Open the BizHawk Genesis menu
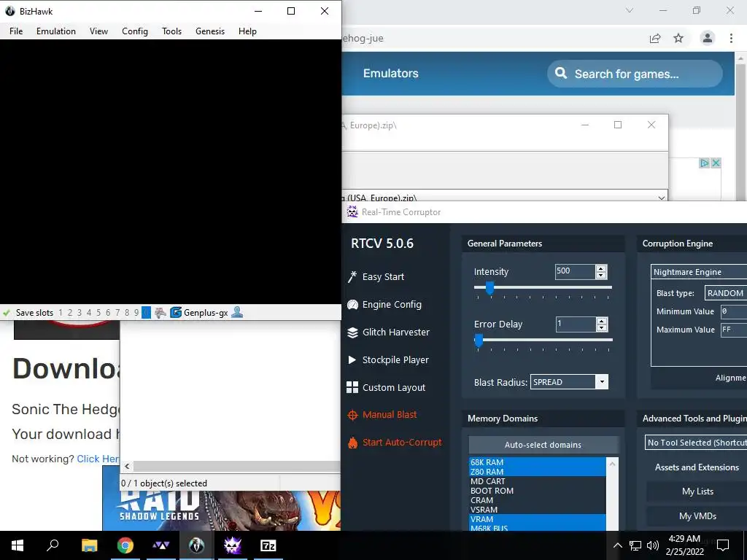The height and width of the screenshot is (560, 747). tap(209, 31)
